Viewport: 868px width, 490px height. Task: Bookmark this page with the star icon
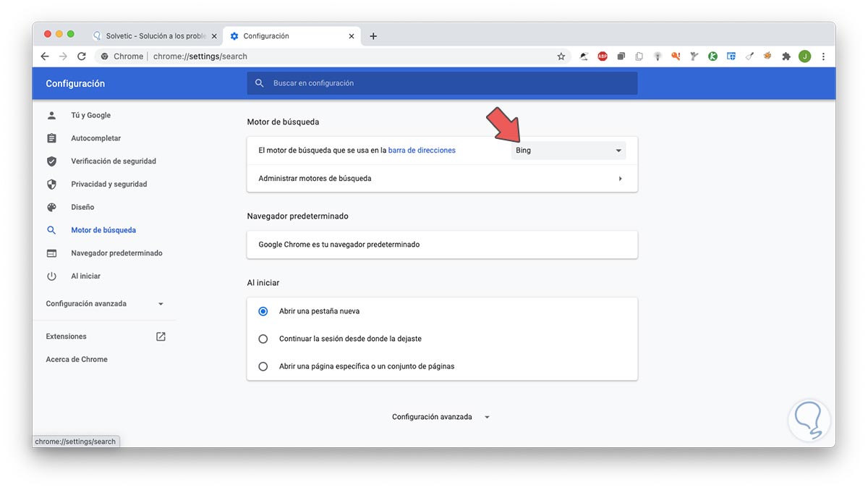point(561,56)
